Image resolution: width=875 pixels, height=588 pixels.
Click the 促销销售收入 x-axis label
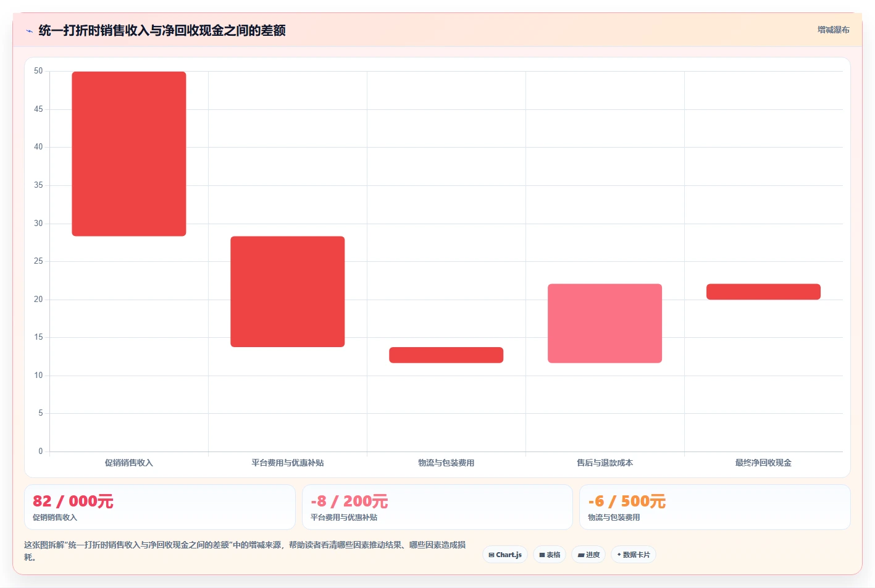pyautogui.click(x=129, y=463)
